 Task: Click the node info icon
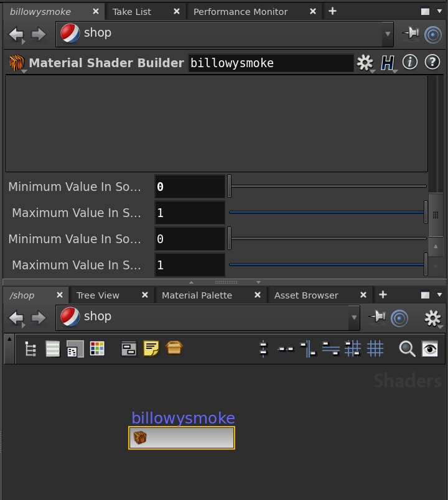point(409,62)
